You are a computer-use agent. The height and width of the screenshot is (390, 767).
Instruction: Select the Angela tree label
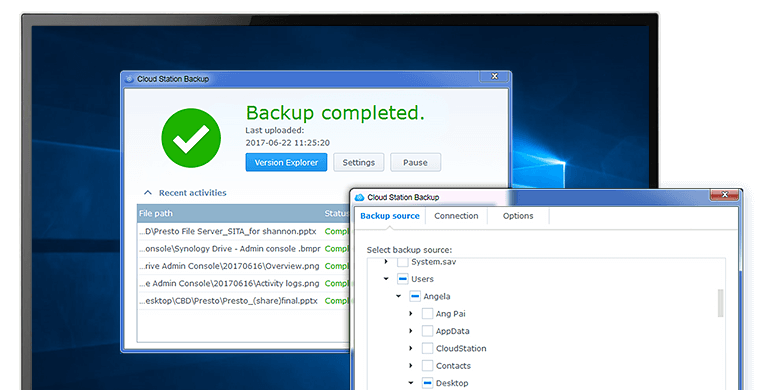click(x=437, y=297)
